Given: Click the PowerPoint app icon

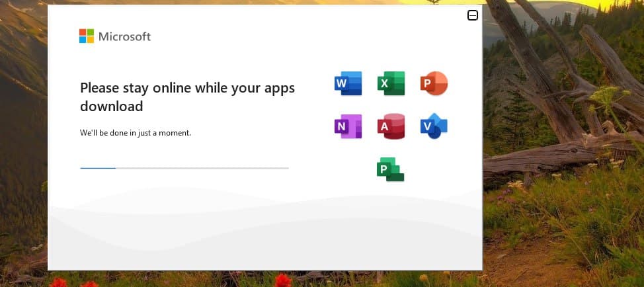Looking at the screenshot, I should click(x=434, y=83).
